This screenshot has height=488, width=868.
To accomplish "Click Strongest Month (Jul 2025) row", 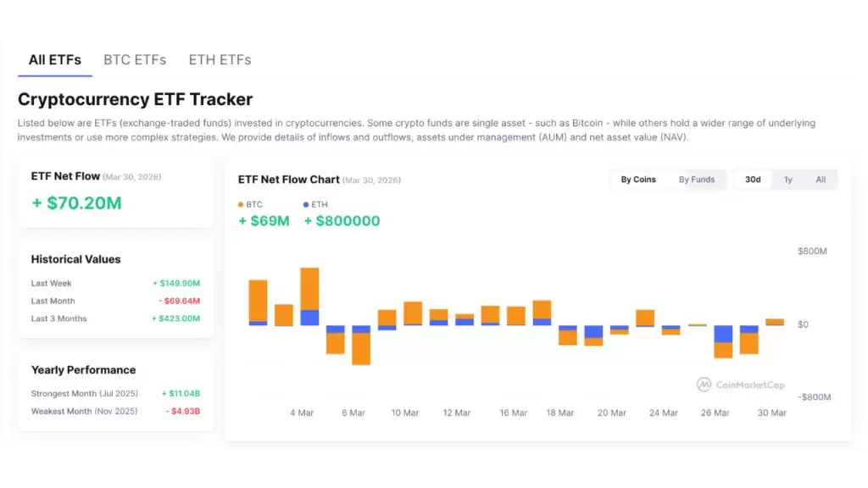I will [115, 393].
